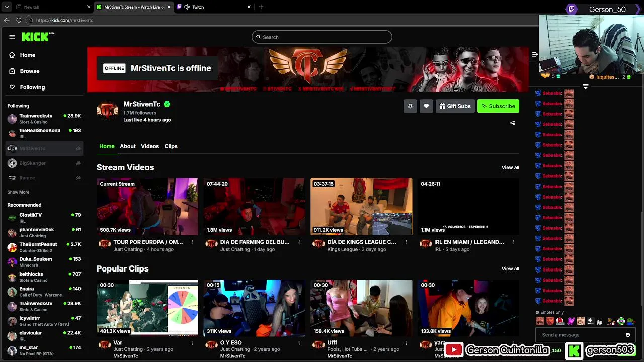Open the 07:44:20 stream video thumbnail
644x362 pixels.
[x=254, y=207]
